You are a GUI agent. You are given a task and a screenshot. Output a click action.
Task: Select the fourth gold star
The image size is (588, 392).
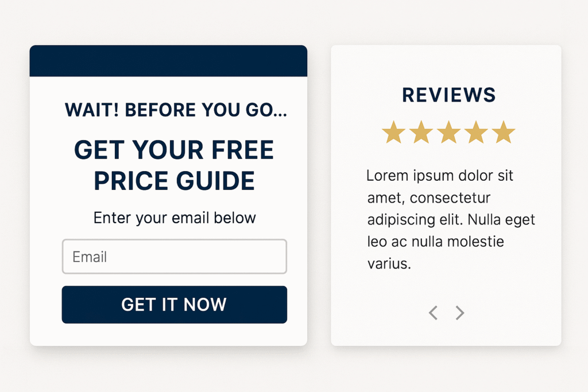[x=475, y=132]
